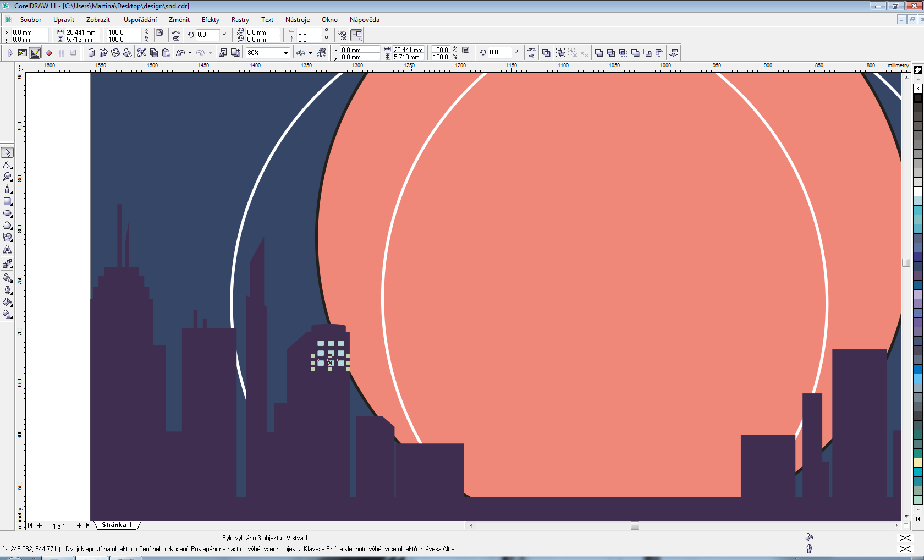This screenshot has height=560, width=924.
Task: Choose the Eyedropper tool
Action: (x=8, y=278)
